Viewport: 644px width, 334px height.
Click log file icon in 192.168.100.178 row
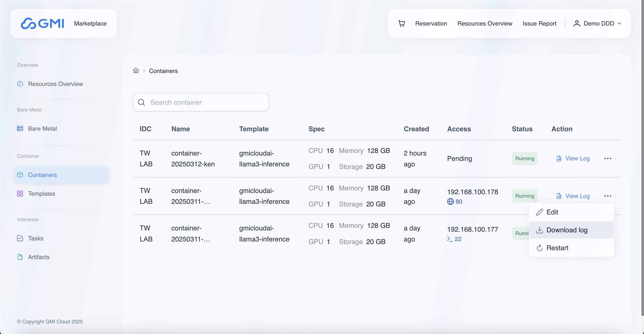pos(559,196)
